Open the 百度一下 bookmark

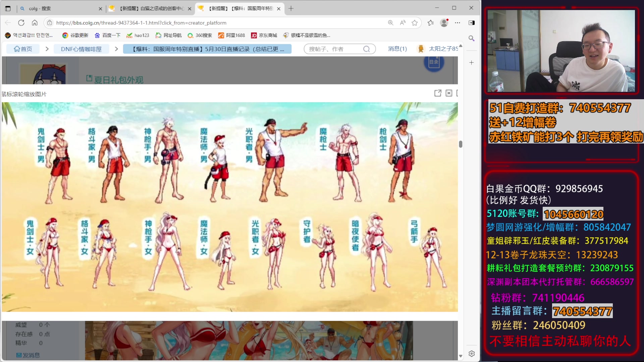[107, 35]
